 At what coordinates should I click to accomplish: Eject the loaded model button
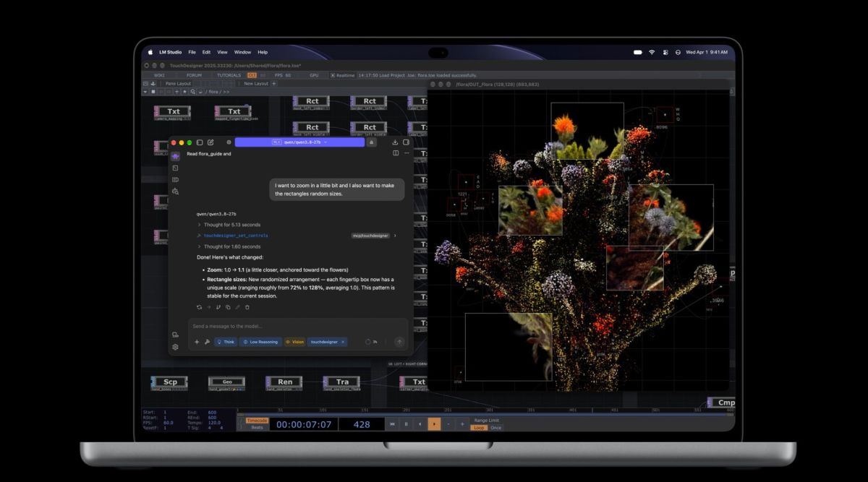[x=372, y=142]
